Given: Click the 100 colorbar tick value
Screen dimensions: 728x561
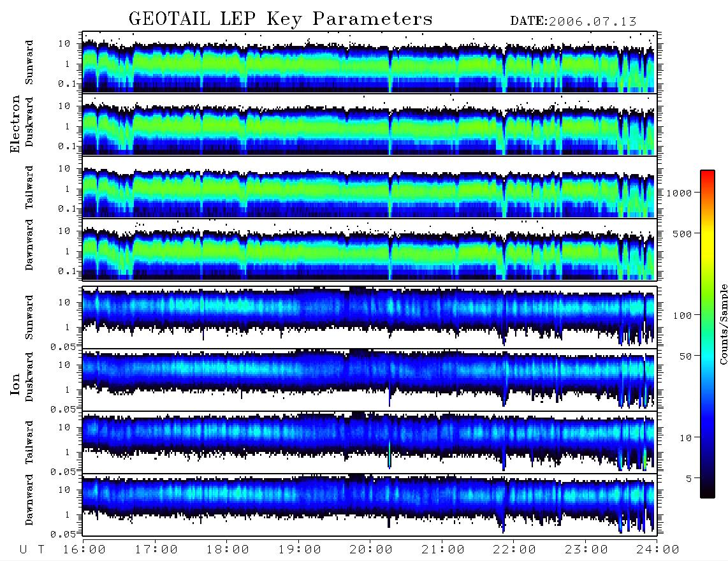Looking at the screenshot, I should (682, 316).
